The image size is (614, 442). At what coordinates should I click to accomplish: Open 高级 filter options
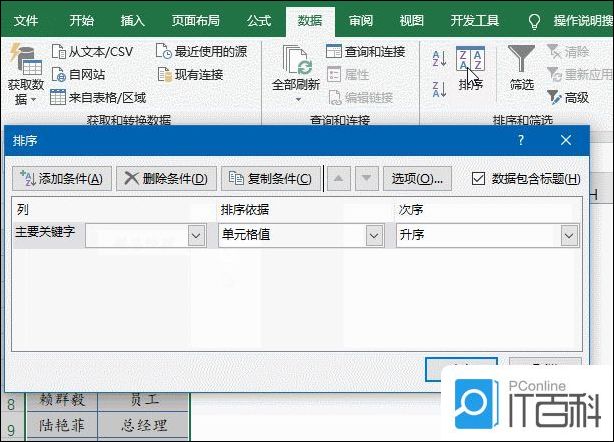(568, 97)
